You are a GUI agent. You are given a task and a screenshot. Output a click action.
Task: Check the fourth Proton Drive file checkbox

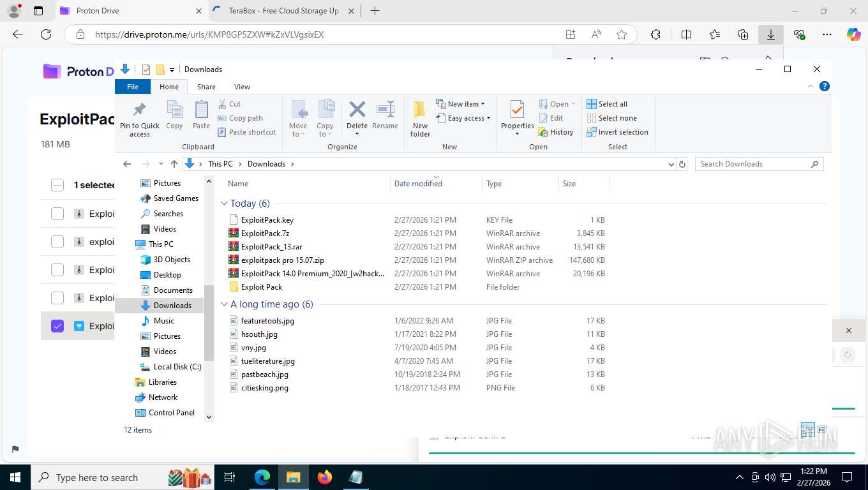(x=57, y=298)
